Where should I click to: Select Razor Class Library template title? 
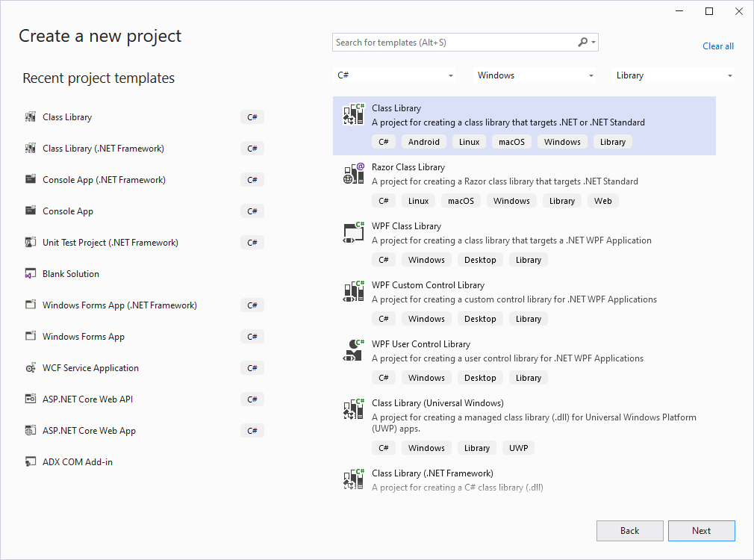[x=408, y=167]
